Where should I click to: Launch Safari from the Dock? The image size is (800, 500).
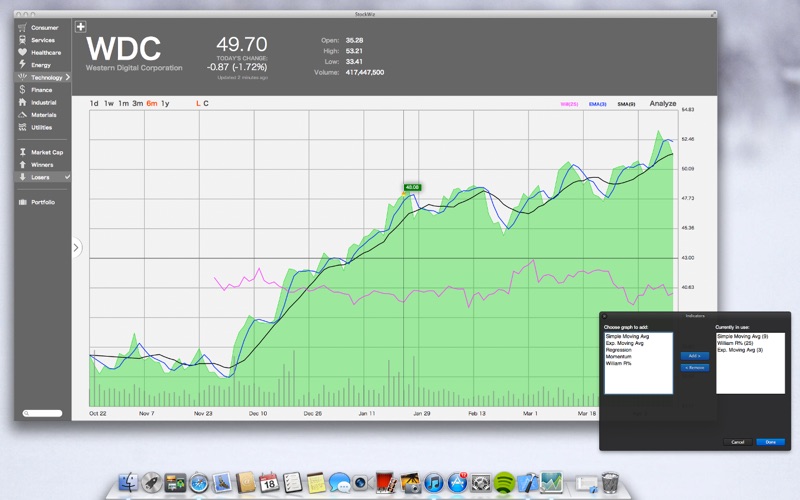click(198, 482)
